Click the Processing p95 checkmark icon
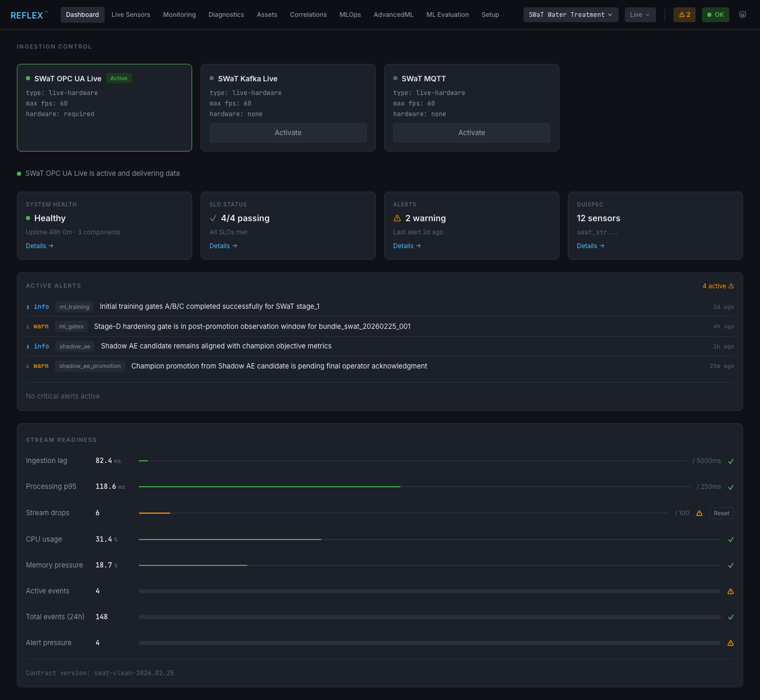The width and height of the screenshot is (760, 700). tap(731, 487)
